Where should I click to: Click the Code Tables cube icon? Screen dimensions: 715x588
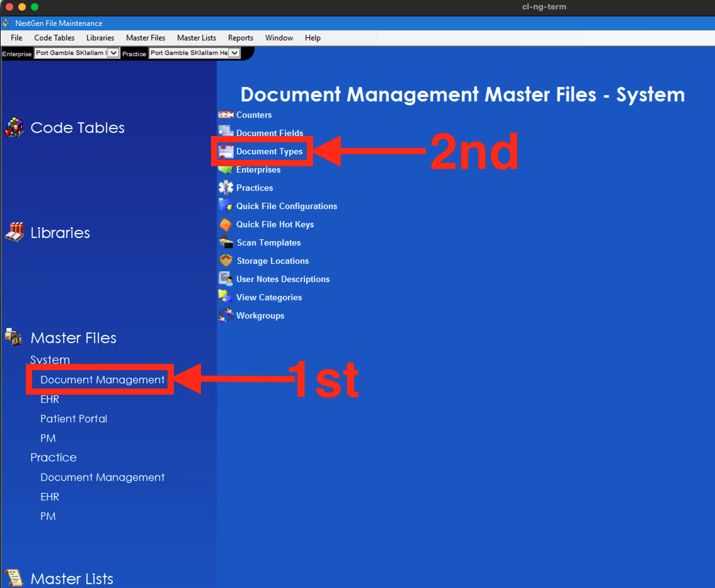click(x=14, y=127)
